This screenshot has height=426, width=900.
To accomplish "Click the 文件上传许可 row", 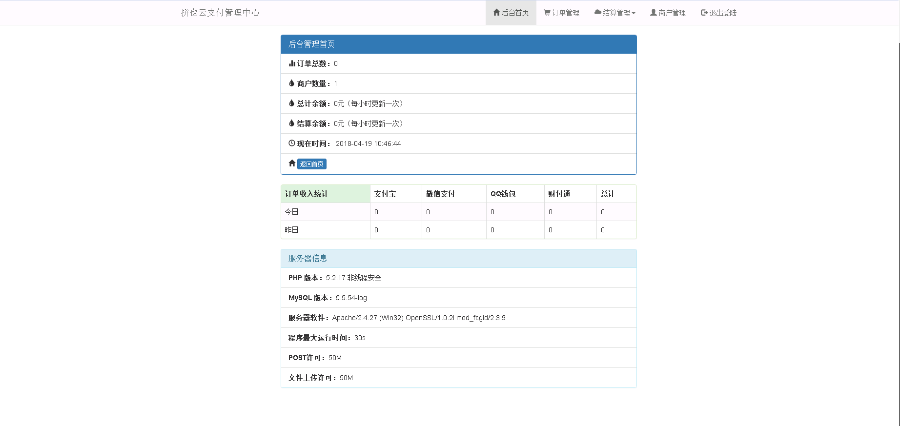I will pos(459,378).
